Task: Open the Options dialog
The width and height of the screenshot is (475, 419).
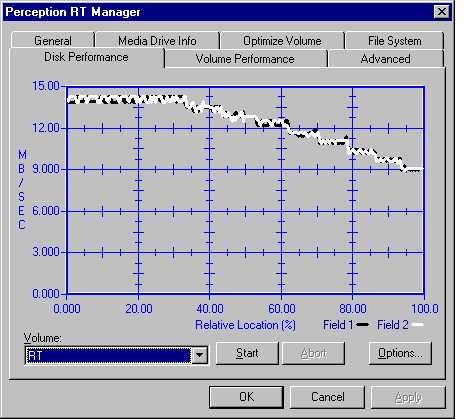Action: click(400, 353)
